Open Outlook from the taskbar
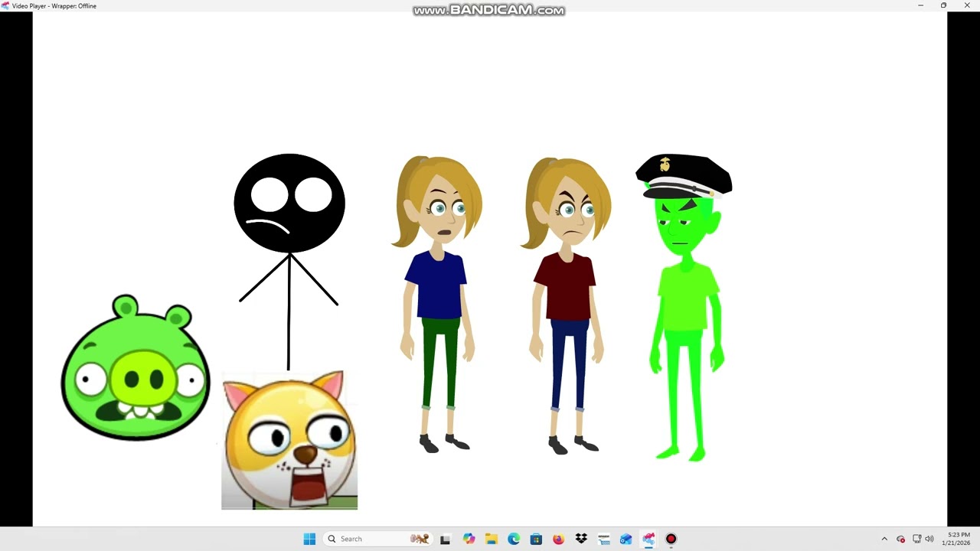This screenshot has width=980, height=551. coord(626,539)
